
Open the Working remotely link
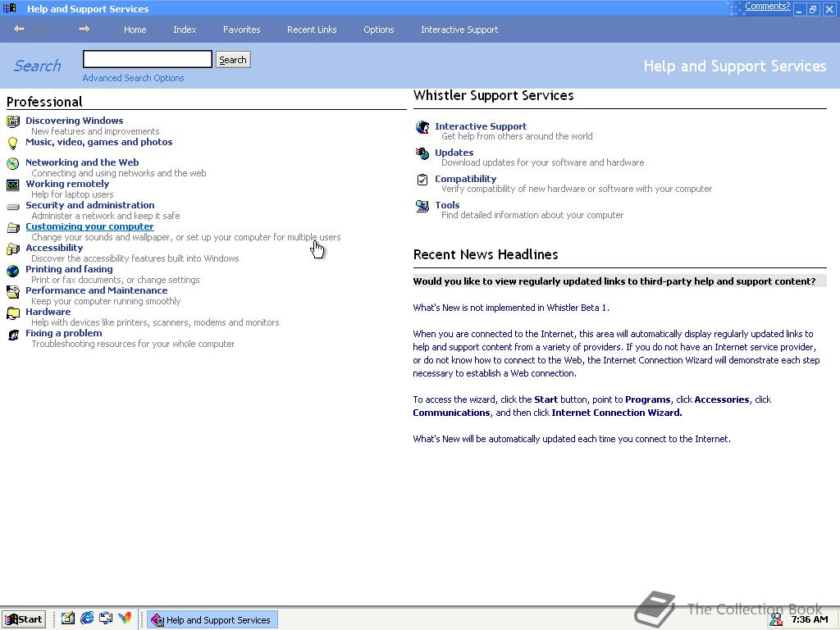click(x=67, y=184)
